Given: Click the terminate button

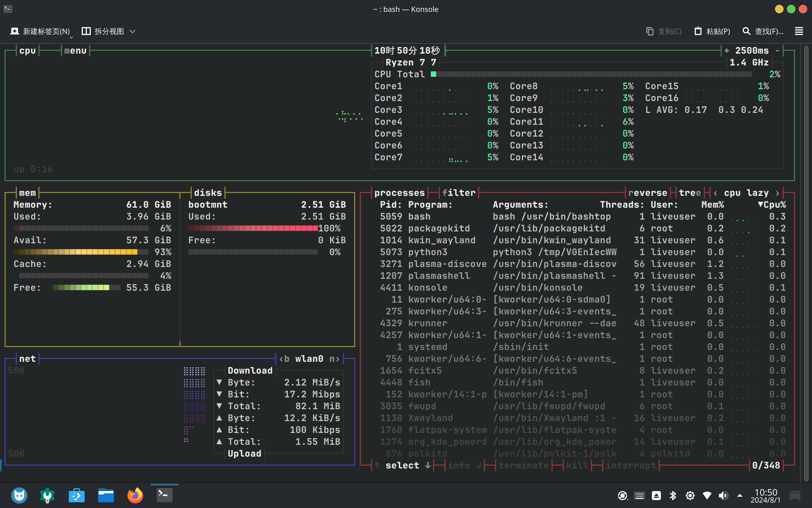Looking at the screenshot, I should coord(524,465).
